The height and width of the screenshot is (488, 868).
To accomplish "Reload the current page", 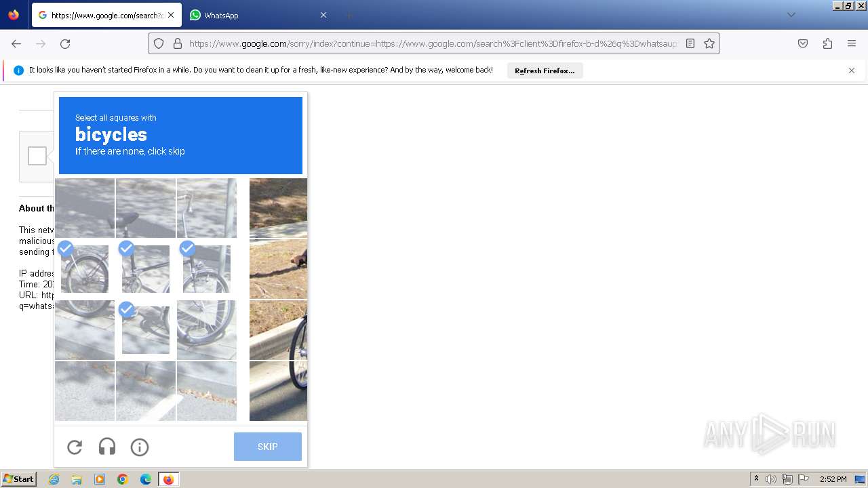I will click(65, 43).
